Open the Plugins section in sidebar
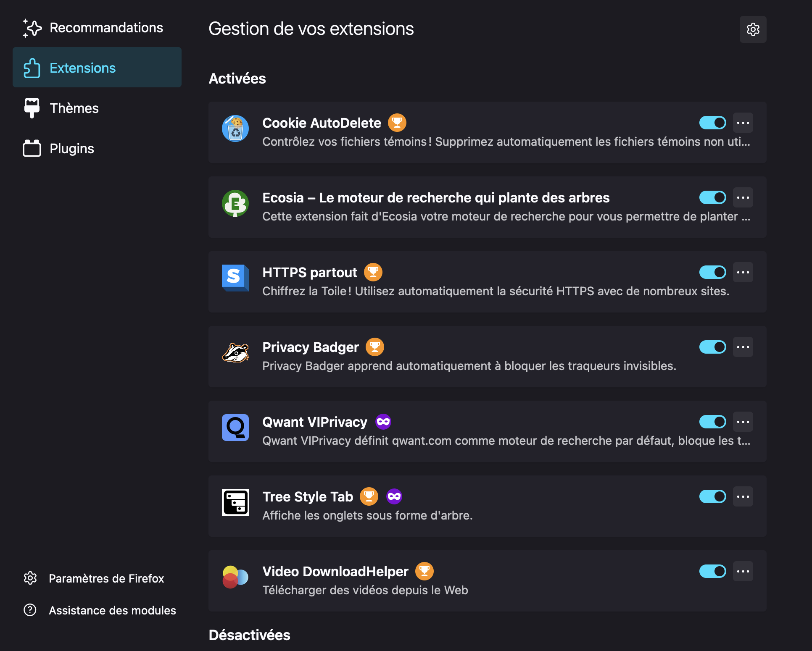The width and height of the screenshot is (812, 651). [71, 149]
